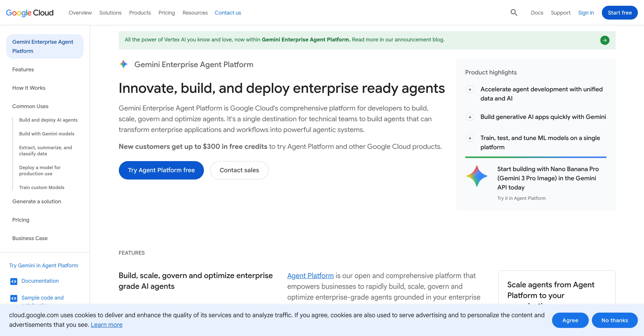Screen dimensions: 644x336
Task: Select Build and deploy AI agents
Action: 48,120
